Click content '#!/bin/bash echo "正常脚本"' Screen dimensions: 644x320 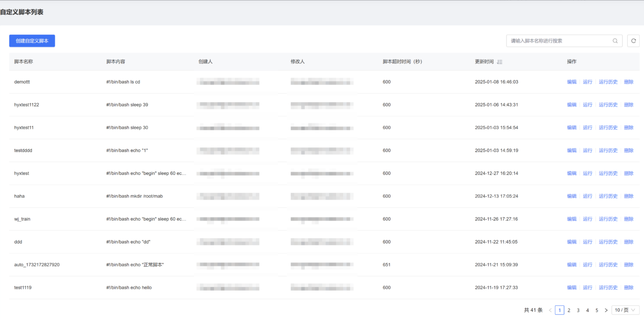pyautogui.click(x=135, y=264)
